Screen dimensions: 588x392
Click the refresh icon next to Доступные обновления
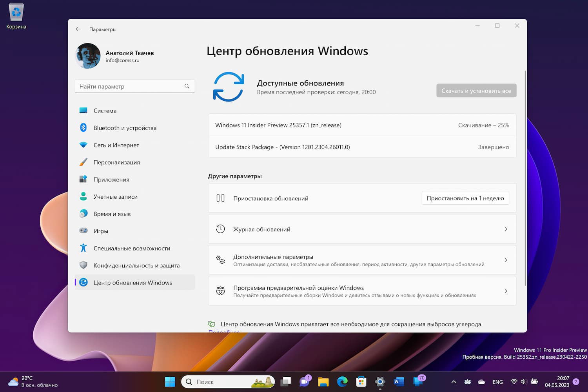pyautogui.click(x=229, y=87)
